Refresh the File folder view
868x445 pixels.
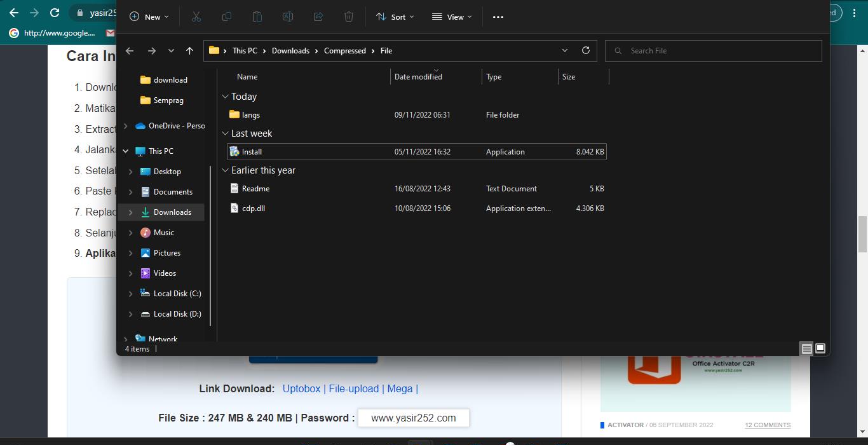click(x=585, y=51)
